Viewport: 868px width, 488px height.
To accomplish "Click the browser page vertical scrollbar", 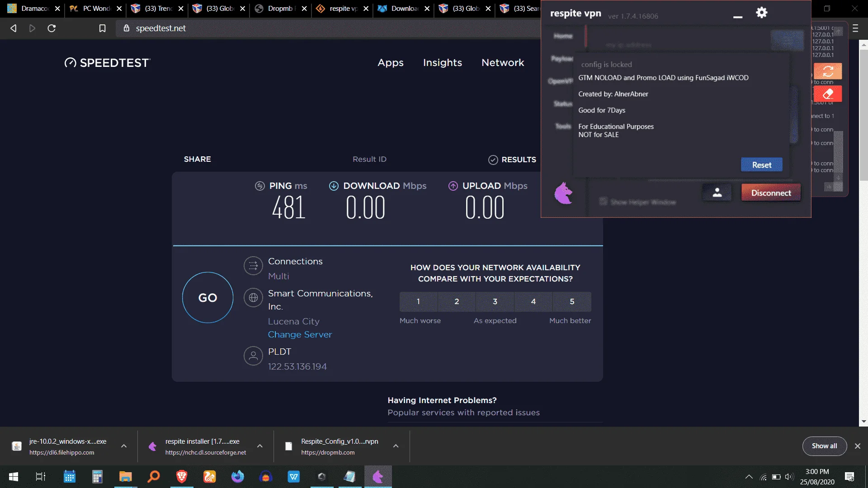I will [x=863, y=114].
